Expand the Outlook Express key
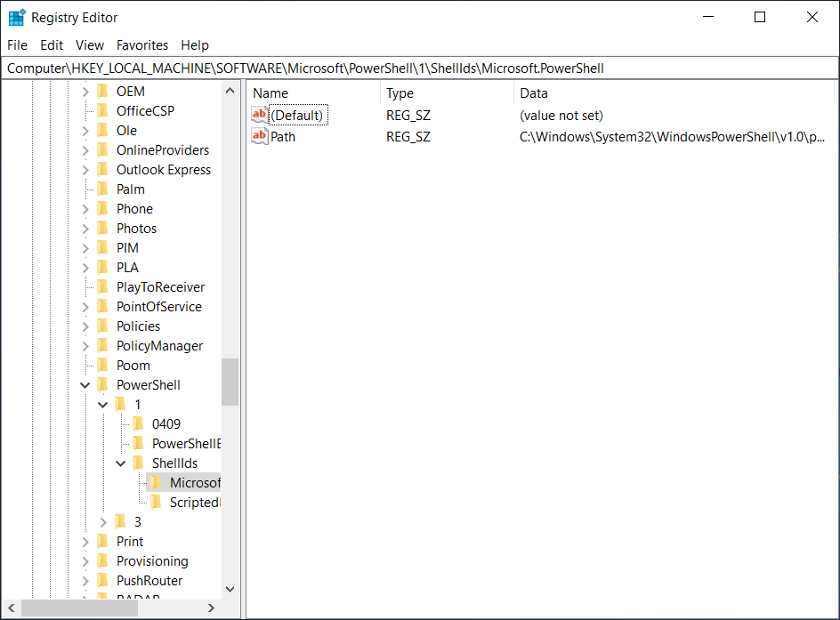Screen dimensions: 840x620 point(85,170)
